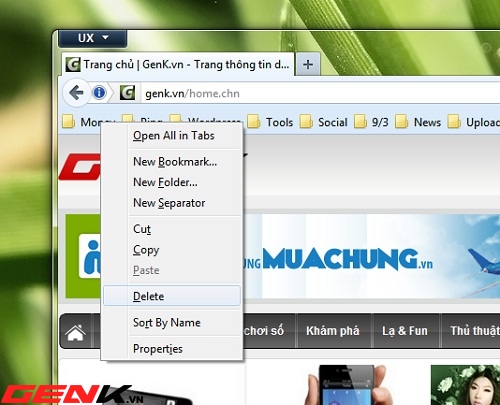Open the 9/3 bookmarks folder
Viewport: 500px width, 405px height.
(371, 122)
